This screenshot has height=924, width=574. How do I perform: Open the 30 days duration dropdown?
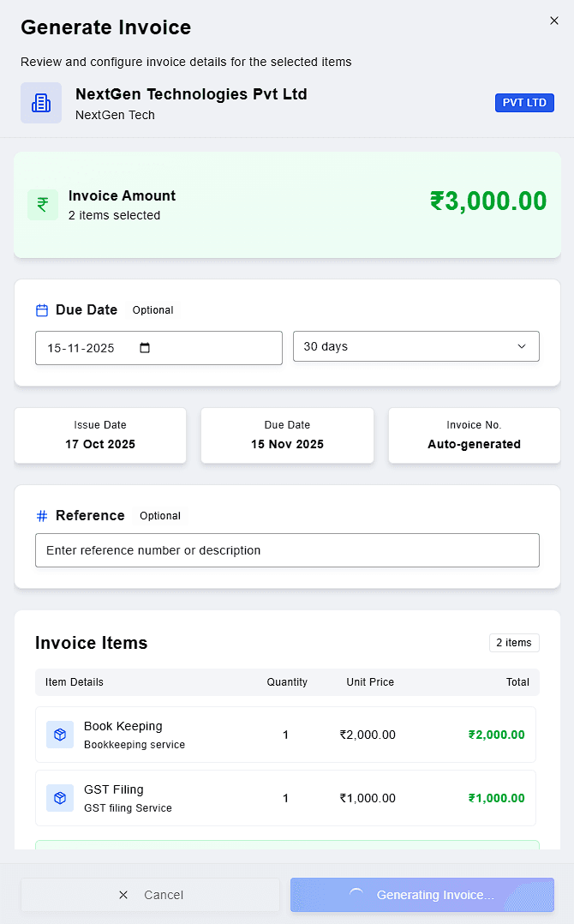click(x=416, y=346)
